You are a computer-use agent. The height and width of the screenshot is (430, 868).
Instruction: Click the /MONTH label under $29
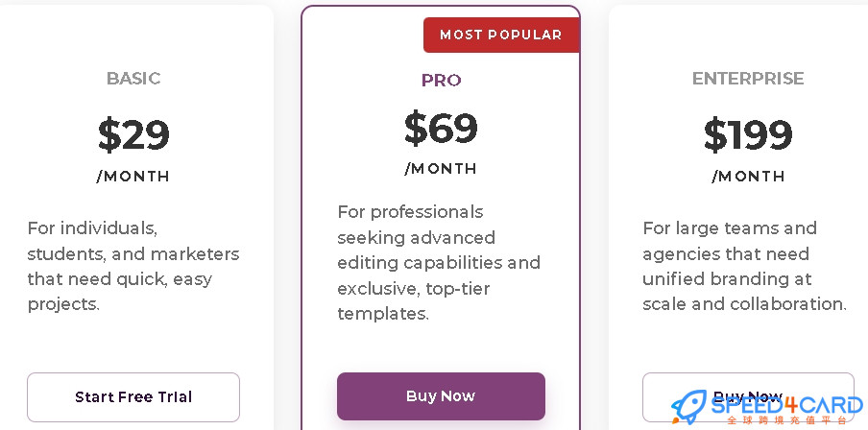[x=133, y=177]
